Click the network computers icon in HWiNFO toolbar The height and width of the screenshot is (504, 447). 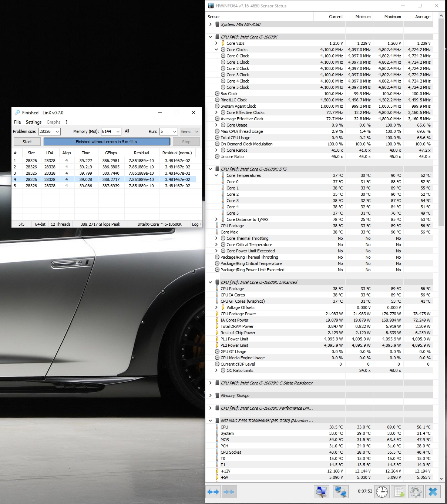point(340,492)
